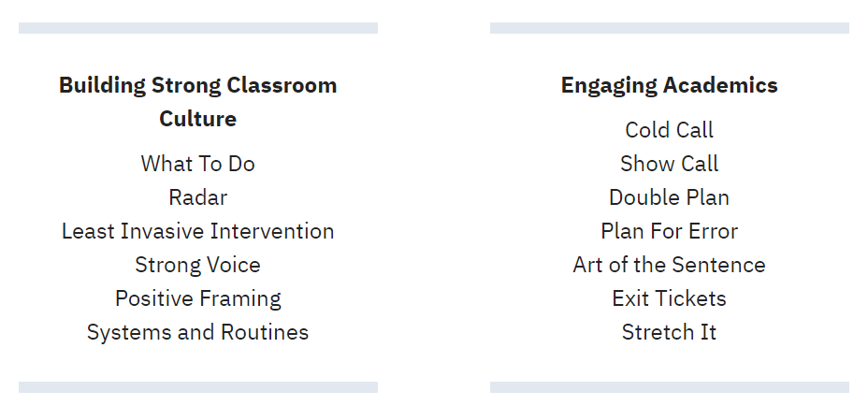Select Exit Tickets
Screen dimensions: 868x406
click(x=670, y=299)
